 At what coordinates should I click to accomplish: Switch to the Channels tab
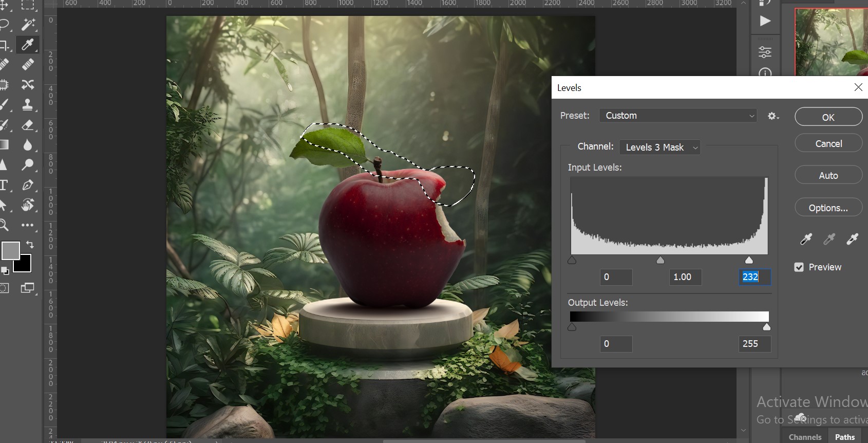click(805, 437)
